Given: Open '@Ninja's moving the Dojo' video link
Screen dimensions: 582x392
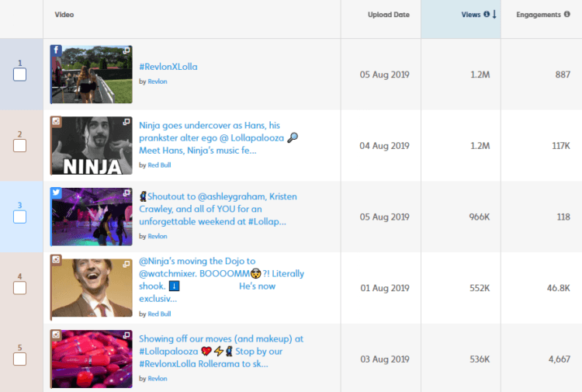Looking at the screenshot, I should coord(221,279).
